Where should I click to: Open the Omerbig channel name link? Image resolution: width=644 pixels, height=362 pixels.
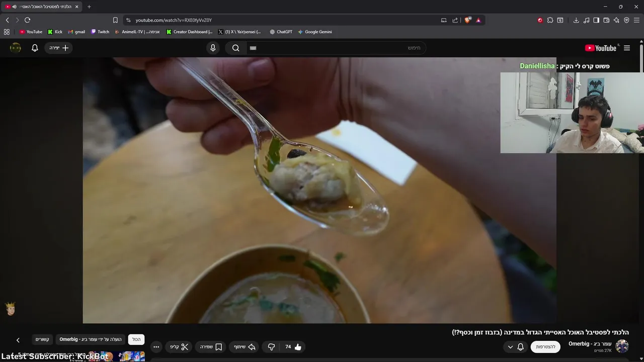[x=590, y=344]
